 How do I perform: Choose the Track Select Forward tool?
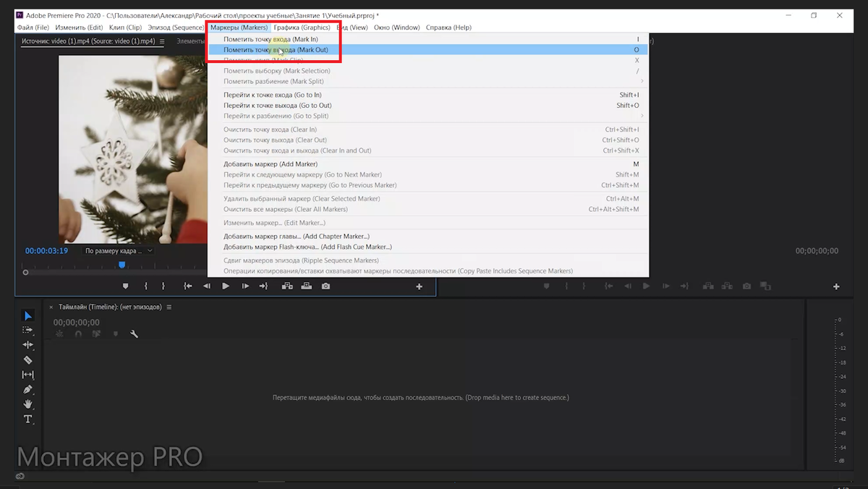point(28,330)
